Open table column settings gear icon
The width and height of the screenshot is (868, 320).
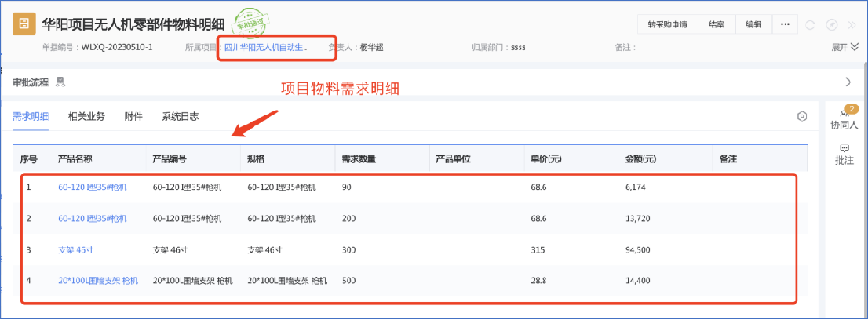(x=802, y=116)
